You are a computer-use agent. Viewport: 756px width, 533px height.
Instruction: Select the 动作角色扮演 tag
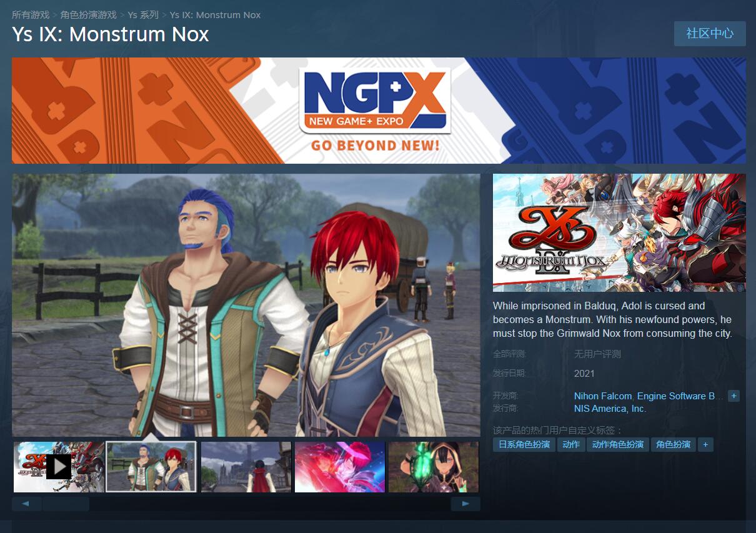[618, 445]
